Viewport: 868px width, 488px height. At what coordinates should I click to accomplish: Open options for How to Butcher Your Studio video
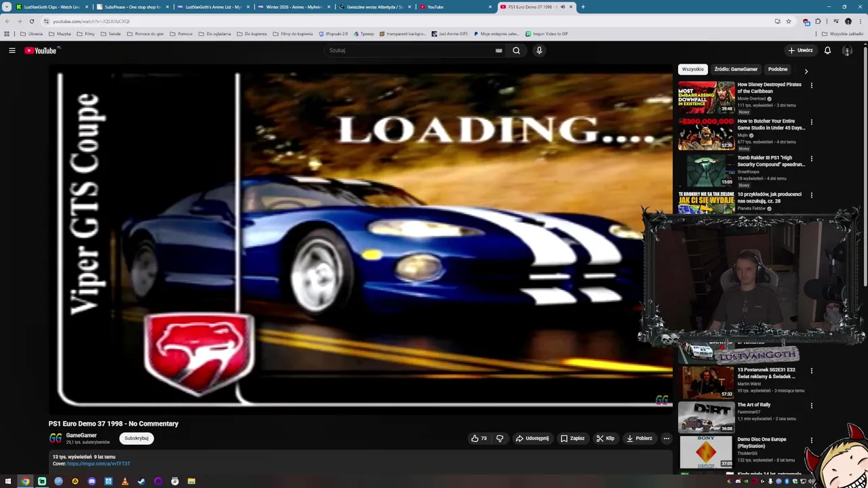pyautogui.click(x=811, y=122)
